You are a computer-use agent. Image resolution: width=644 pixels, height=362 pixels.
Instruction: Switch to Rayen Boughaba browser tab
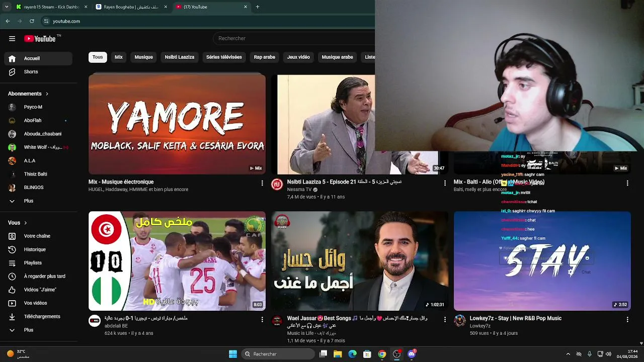click(132, 7)
